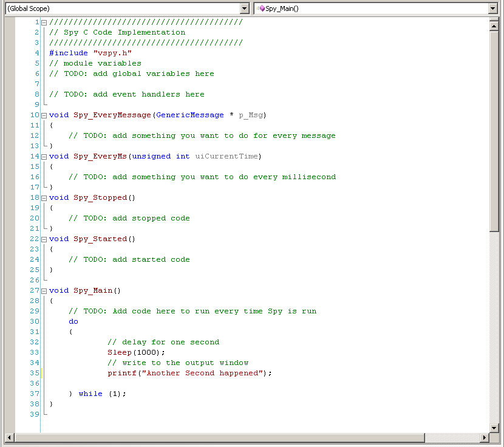This screenshot has width=504, height=447.
Task: Collapse the Spy_Main function block
Action: (x=44, y=290)
